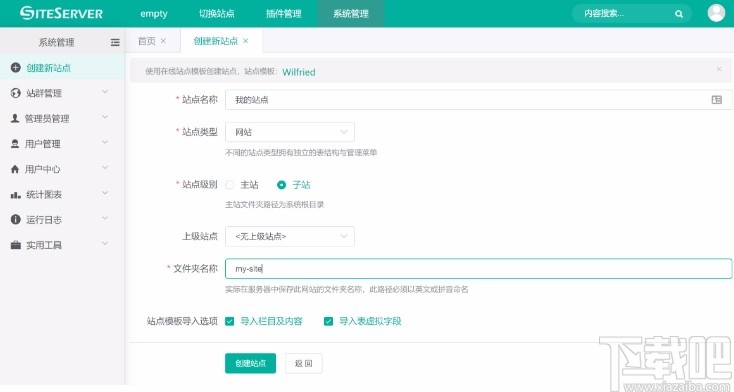Viewport: 734px width, 392px height.
Task: Click the 返回 button
Action: (x=303, y=363)
